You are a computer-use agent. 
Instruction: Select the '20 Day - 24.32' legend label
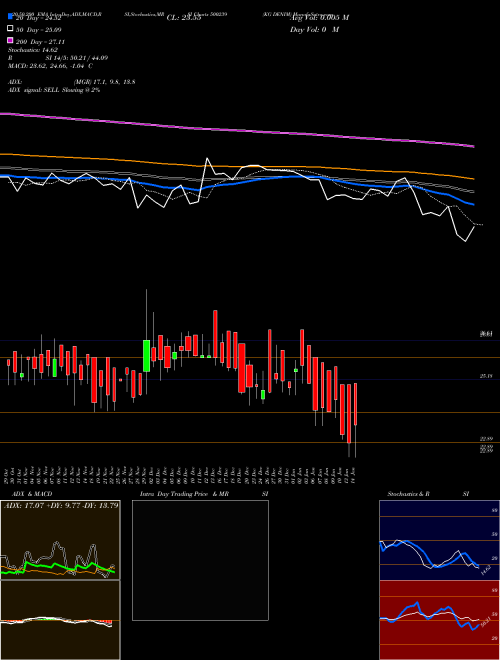pyautogui.click(x=39, y=18)
